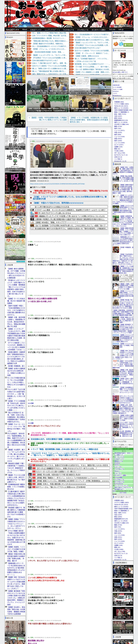Viewport: 138px width, 644px height.
Task: Open the ワロタあんてな menu item
Action: tap(68, 30)
